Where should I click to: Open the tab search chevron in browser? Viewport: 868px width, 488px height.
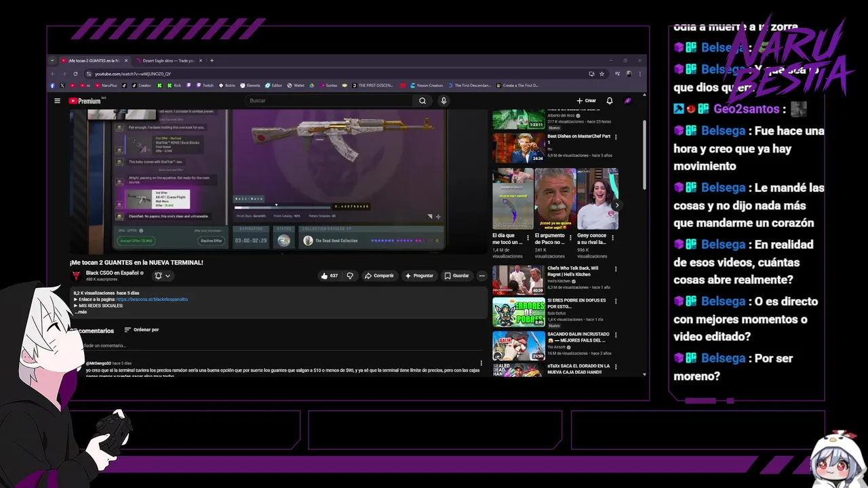click(52, 60)
